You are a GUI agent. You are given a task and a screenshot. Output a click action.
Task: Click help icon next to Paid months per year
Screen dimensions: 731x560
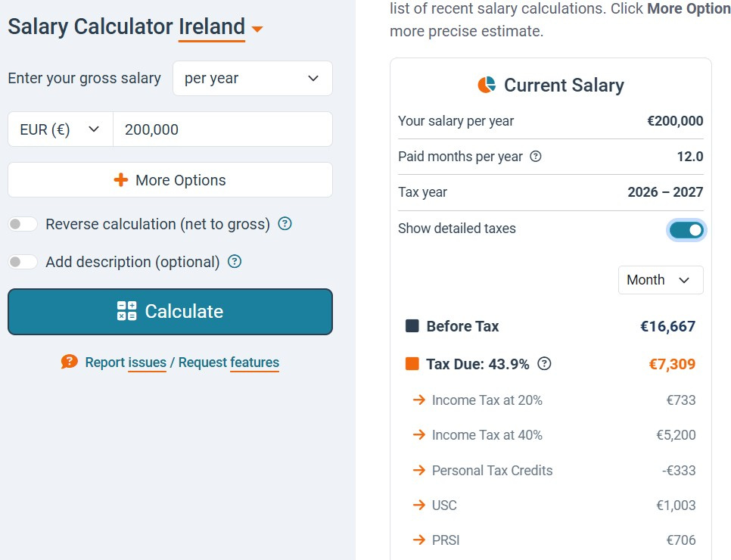(x=536, y=157)
